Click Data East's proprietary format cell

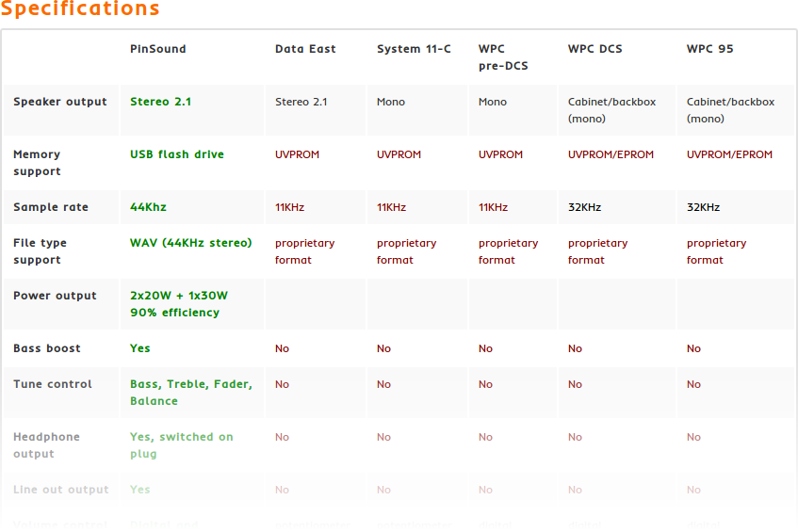[x=305, y=251]
